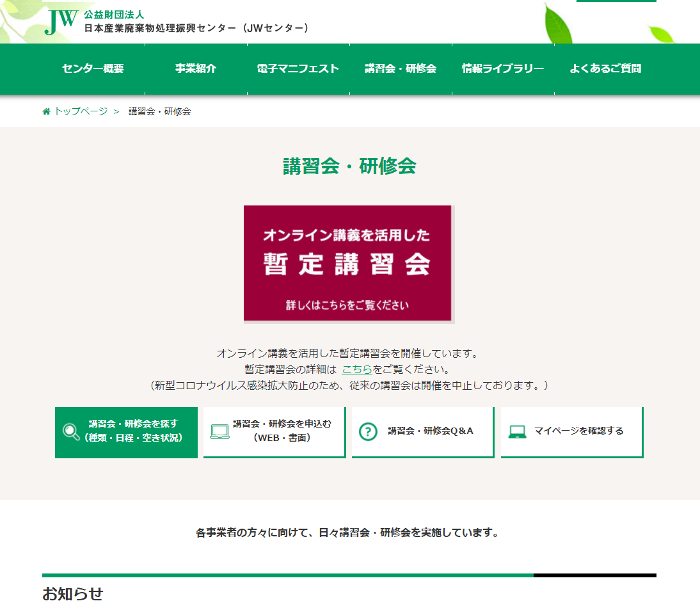Viewport: 700px width, 601px height.
Task: Click the home icon in the breadcrumb
Action: pyautogui.click(x=46, y=111)
